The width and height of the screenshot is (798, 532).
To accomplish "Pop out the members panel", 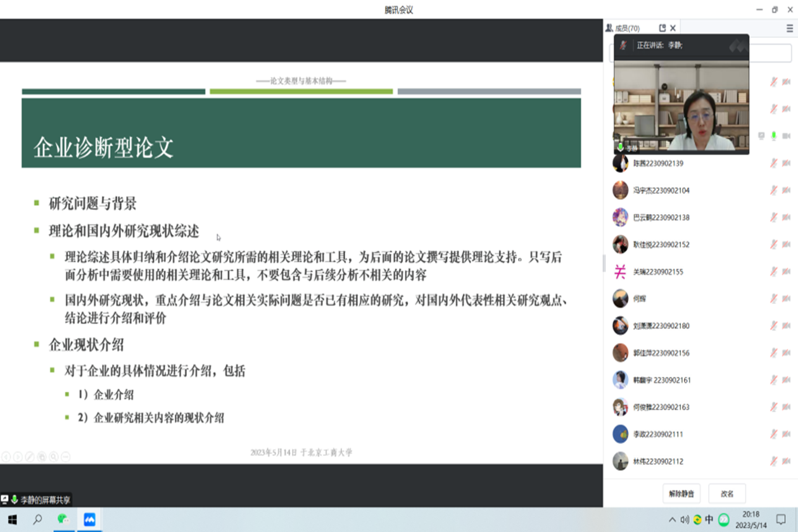I will [662, 28].
